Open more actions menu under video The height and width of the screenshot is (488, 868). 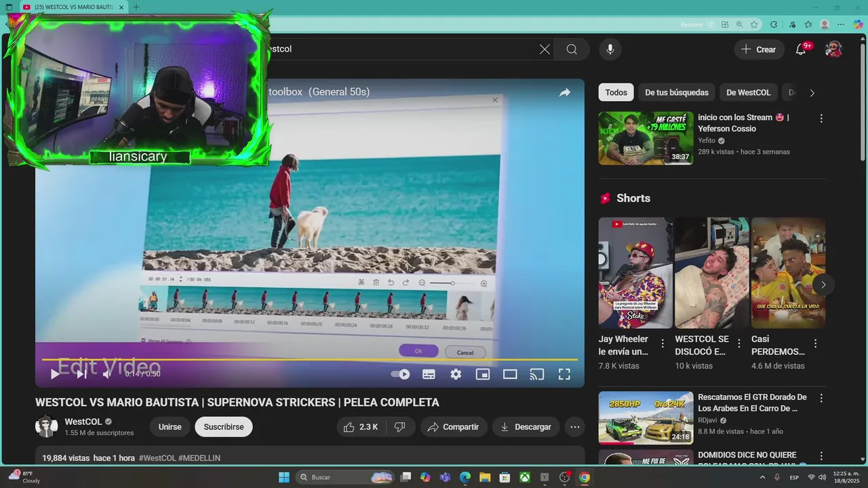click(575, 427)
